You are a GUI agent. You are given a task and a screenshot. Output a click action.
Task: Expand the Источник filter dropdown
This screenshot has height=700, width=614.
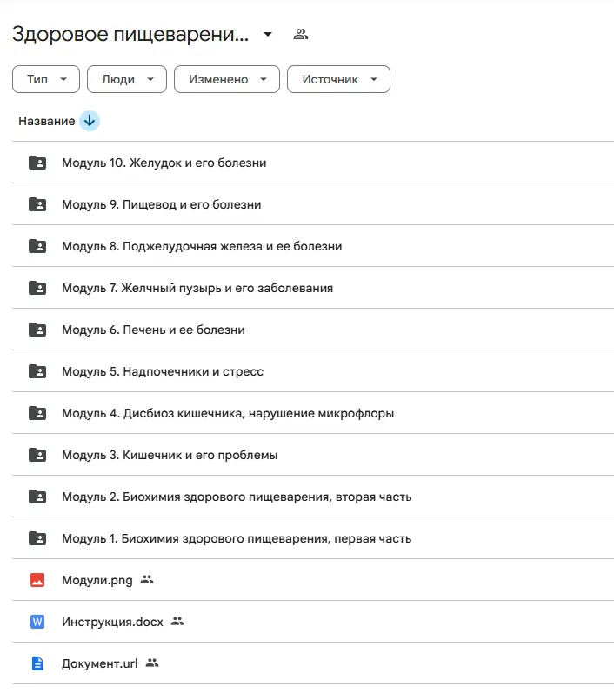point(338,79)
